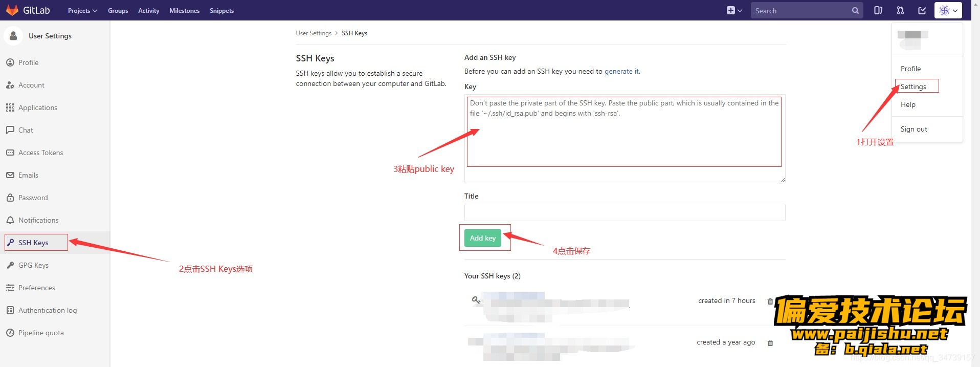Delete the key created a year ago
Viewport: 980px width, 367px height.
coord(770,342)
